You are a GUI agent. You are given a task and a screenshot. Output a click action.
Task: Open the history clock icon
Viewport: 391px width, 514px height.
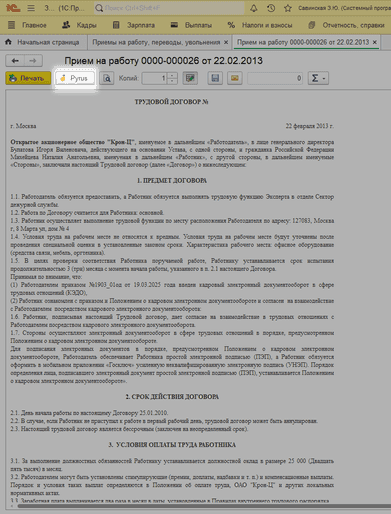[x=271, y=8]
